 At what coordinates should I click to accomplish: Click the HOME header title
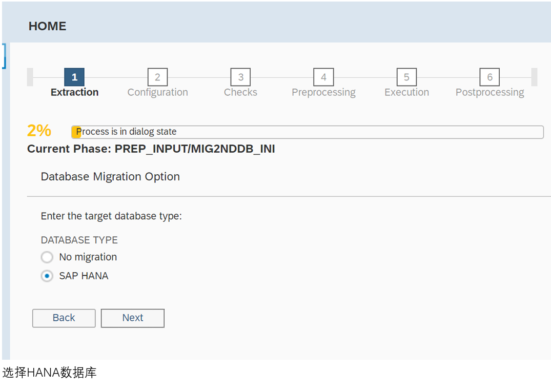(x=48, y=26)
